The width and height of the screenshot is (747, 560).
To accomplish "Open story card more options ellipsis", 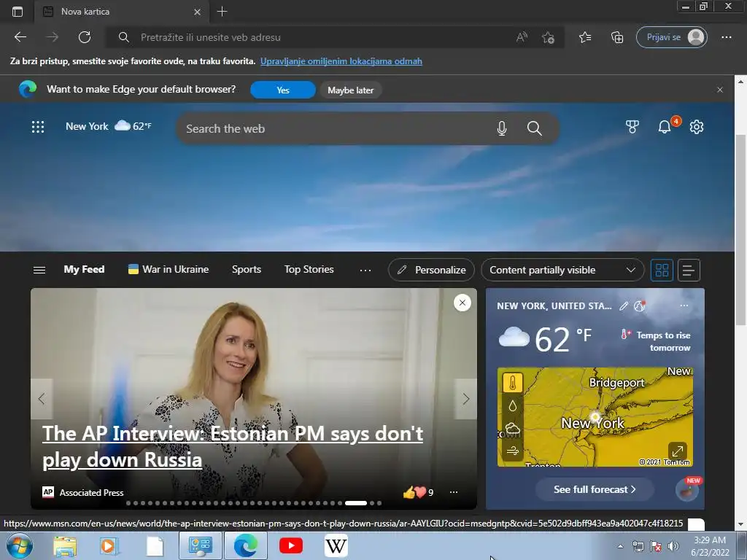I will (x=454, y=492).
